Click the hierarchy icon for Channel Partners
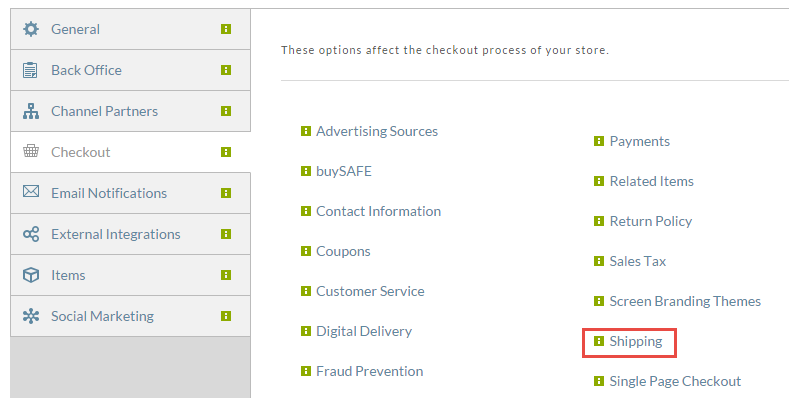This screenshot has height=398, width=789. tap(31, 111)
